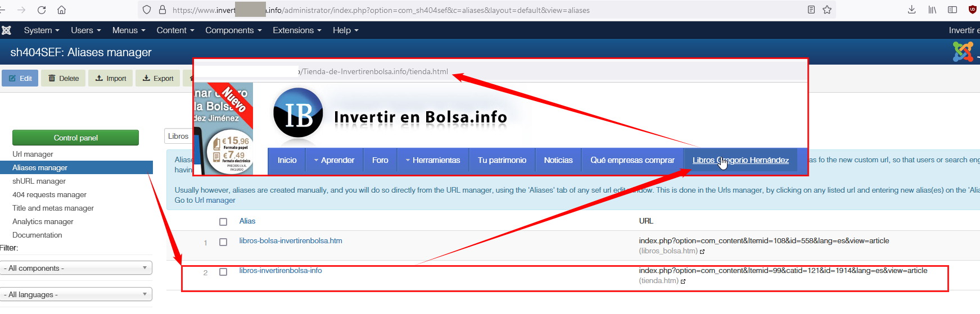Check the libros-bolsa-invertirenbolsa.htm row checkbox
The width and height of the screenshot is (980, 314).
(x=223, y=242)
